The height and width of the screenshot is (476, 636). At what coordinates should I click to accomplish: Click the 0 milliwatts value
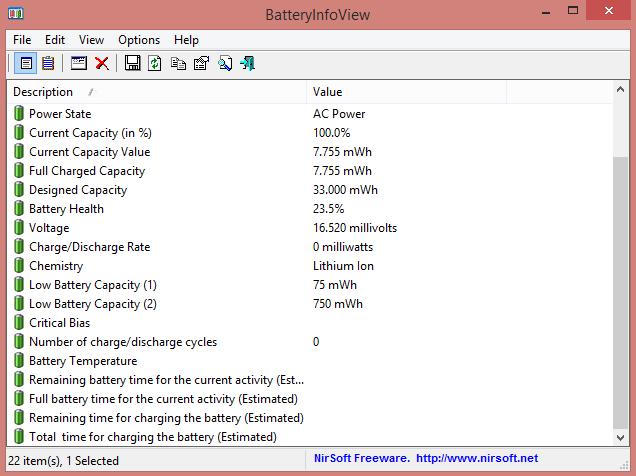343,247
